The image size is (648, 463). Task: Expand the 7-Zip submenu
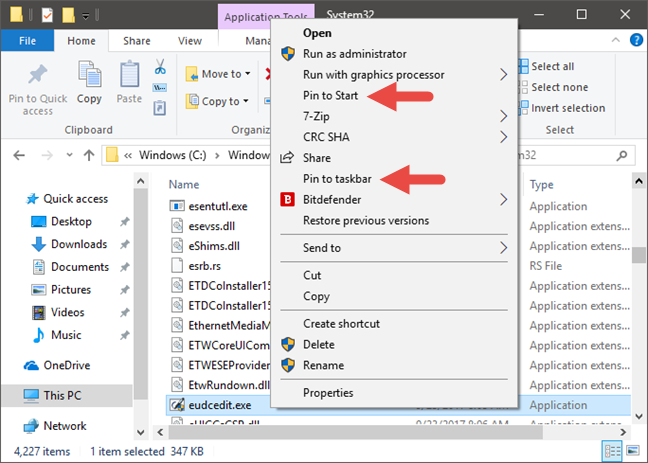tap(503, 116)
